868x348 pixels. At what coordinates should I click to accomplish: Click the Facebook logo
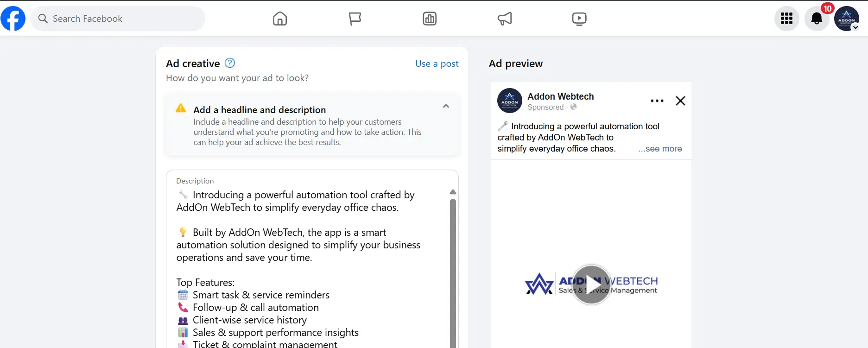(13, 19)
